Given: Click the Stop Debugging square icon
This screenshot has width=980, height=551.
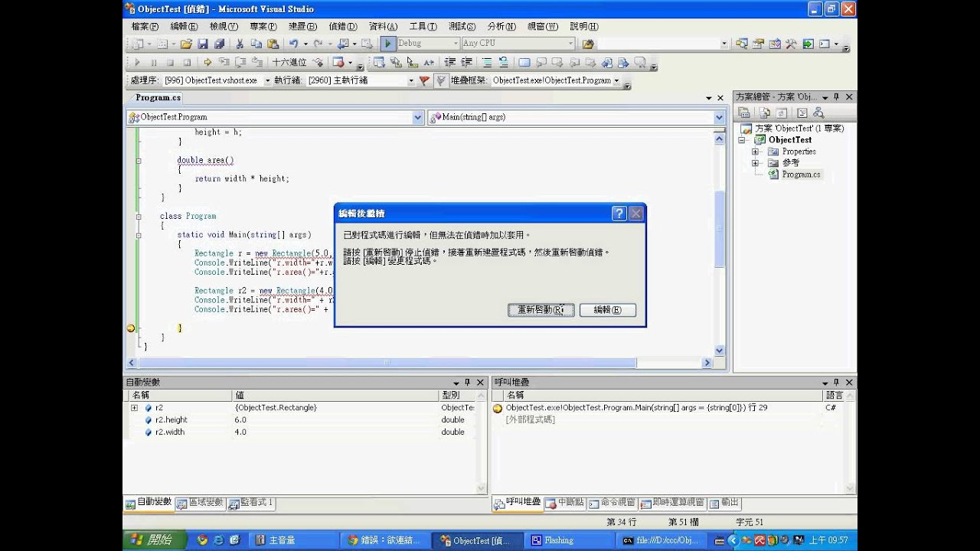Looking at the screenshot, I should point(169,63).
